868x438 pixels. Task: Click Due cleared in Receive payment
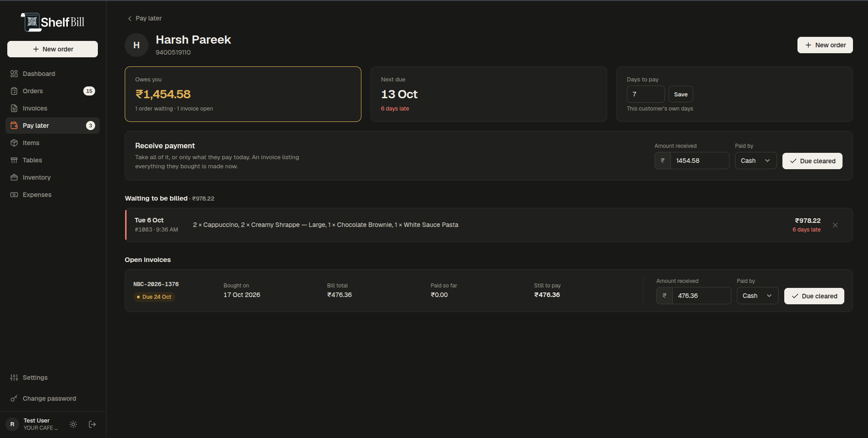coord(812,161)
